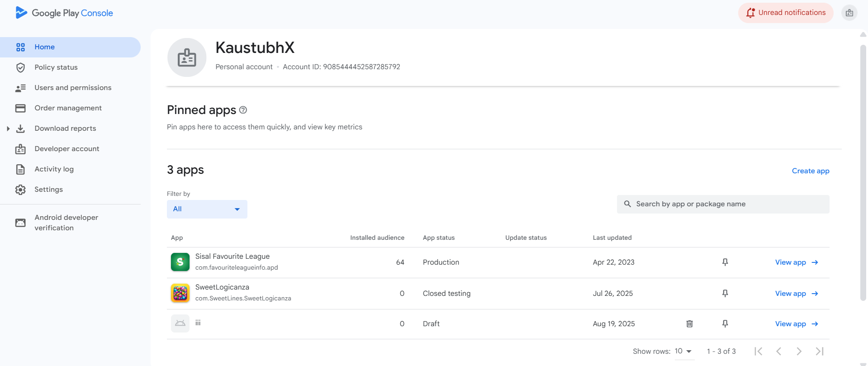This screenshot has width=868, height=366.
Task: Click the Create app link
Action: click(x=810, y=171)
